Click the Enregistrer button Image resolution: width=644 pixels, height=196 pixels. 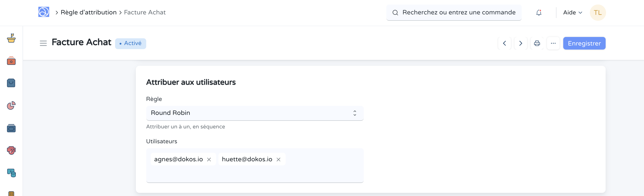(584, 43)
